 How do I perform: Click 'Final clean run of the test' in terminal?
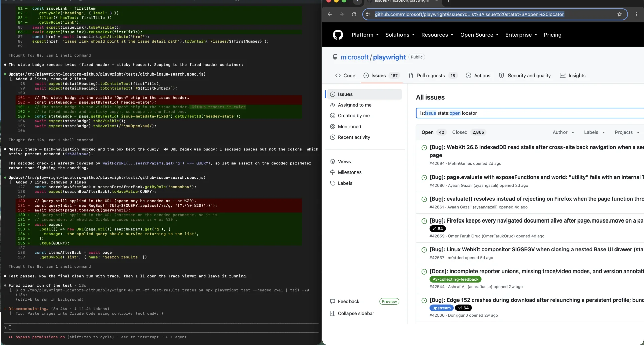pos(40,285)
